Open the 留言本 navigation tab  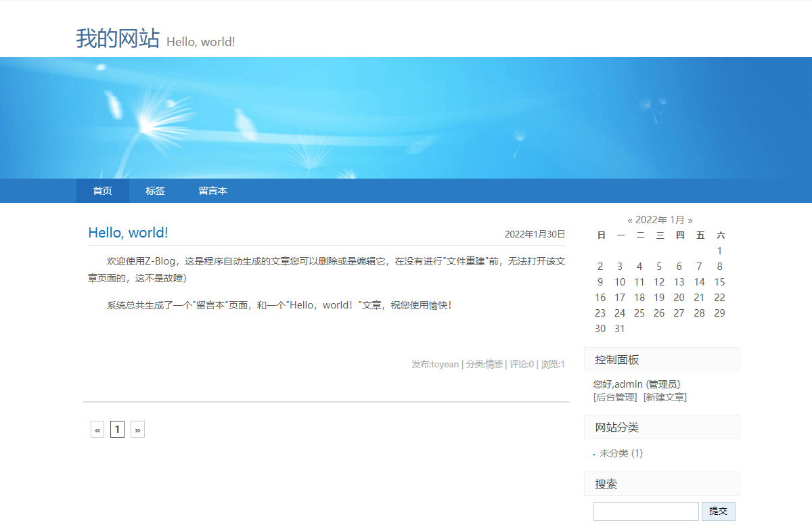click(x=213, y=191)
